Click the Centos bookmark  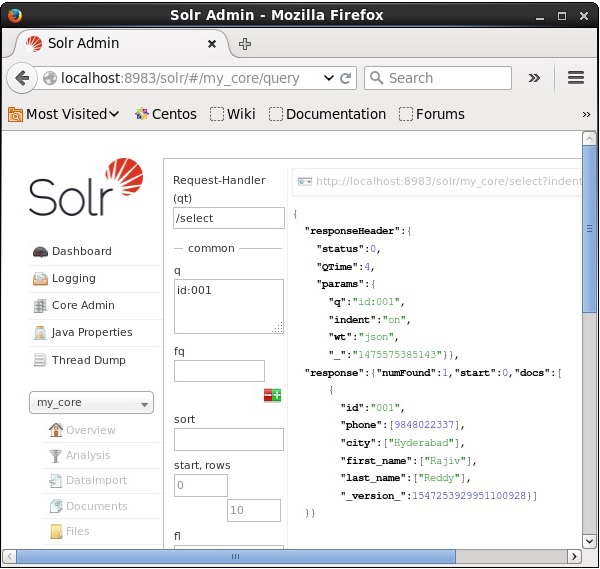165,114
